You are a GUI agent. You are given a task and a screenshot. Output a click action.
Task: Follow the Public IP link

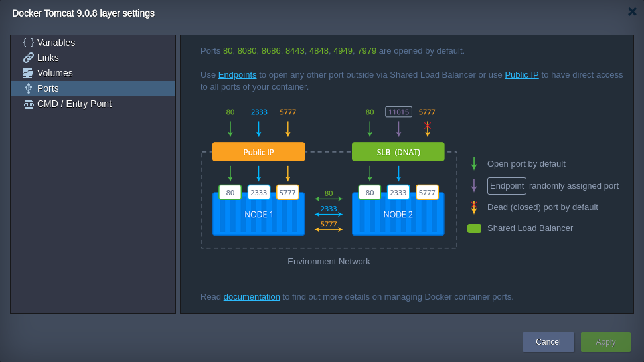522,75
